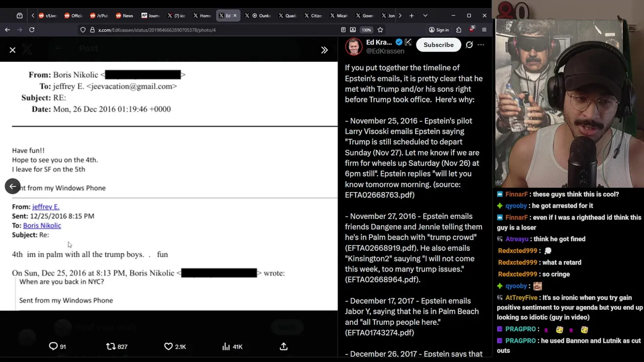The height and width of the screenshot is (362, 644).
Task: Click the jeevacation@gmail.com address in email
Action: pyautogui.click(x=131, y=86)
